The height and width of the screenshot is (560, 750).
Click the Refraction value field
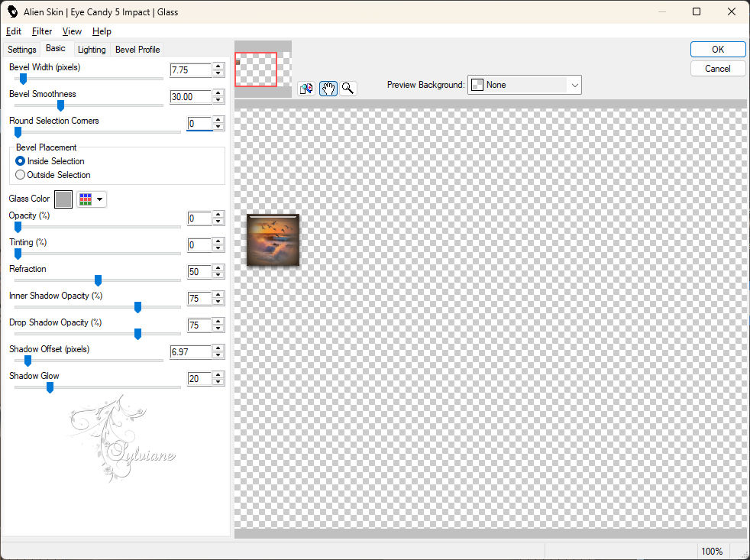[199, 272]
